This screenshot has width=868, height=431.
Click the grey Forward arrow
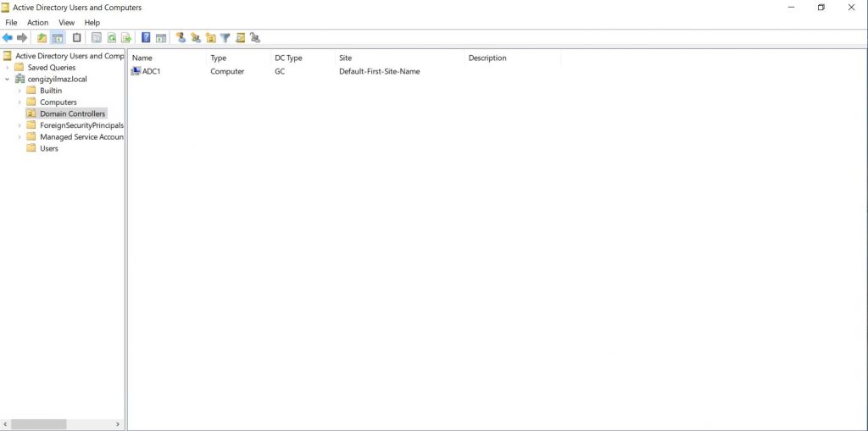pos(22,37)
